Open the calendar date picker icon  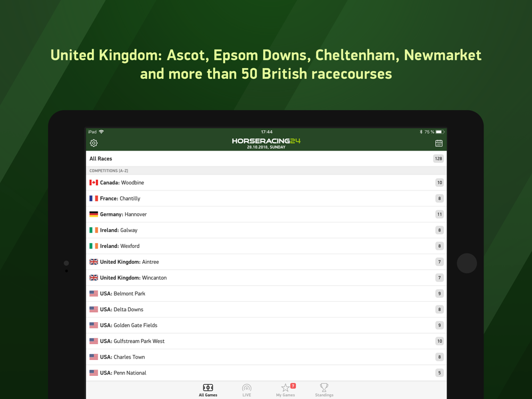(439, 143)
